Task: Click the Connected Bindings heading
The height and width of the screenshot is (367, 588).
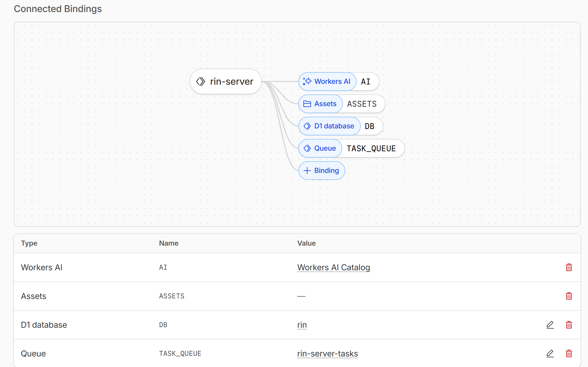Action: click(x=58, y=9)
